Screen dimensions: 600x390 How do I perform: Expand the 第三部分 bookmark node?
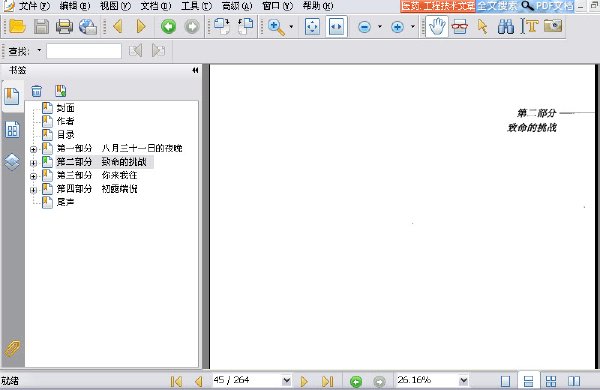tap(33, 176)
